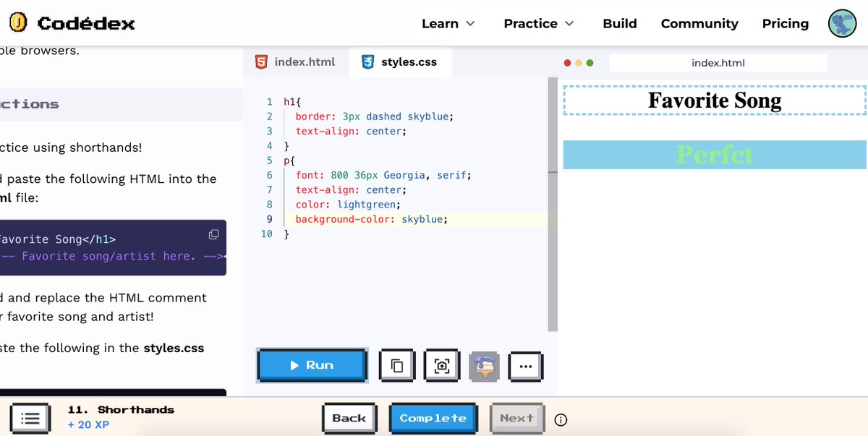This screenshot has height=436, width=868.
Task: Open the lesson list menu icon
Action: coord(30,418)
